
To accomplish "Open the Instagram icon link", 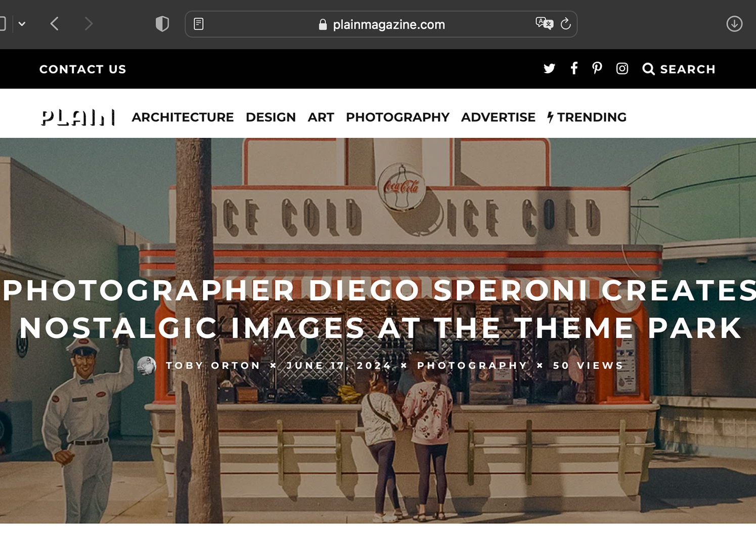I will pos(622,68).
